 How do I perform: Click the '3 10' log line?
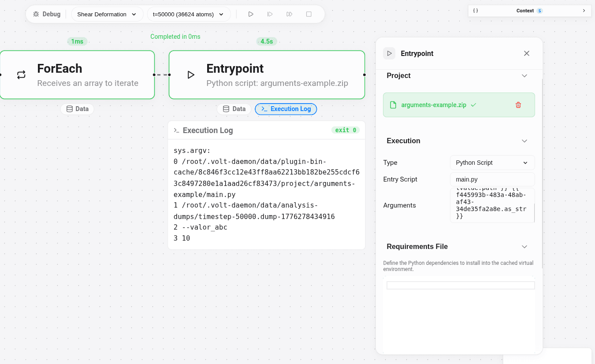tap(182, 238)
